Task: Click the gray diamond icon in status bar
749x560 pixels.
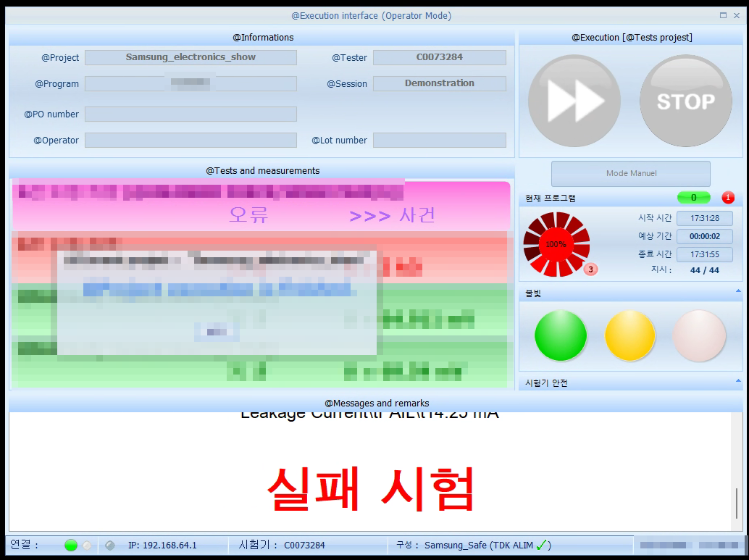Action: (109, 546)
